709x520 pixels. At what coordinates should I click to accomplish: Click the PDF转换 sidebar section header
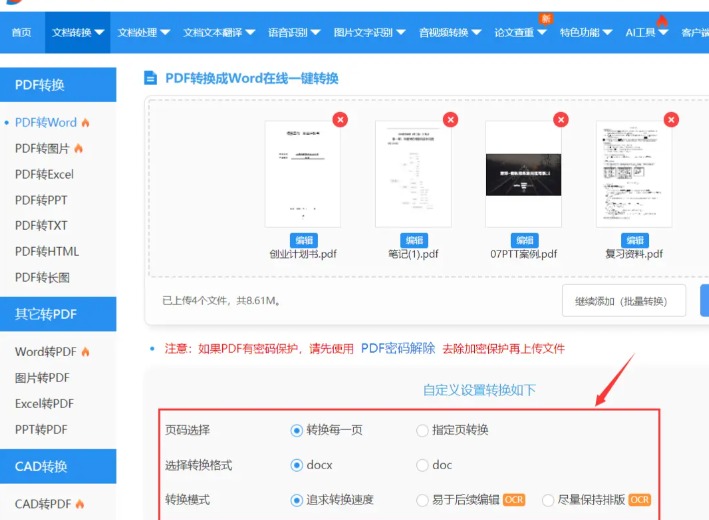coord(58,85)
